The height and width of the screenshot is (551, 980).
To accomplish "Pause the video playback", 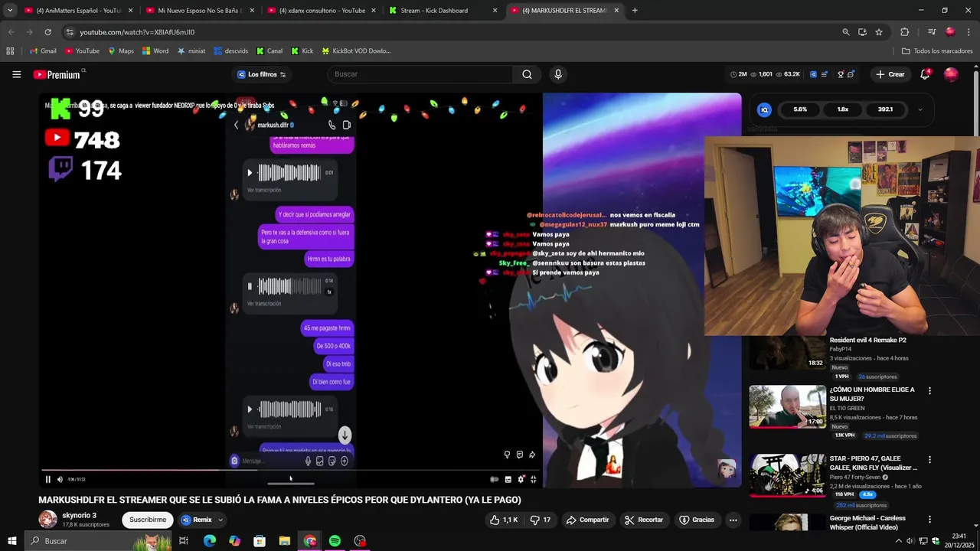I will (47, 480).
